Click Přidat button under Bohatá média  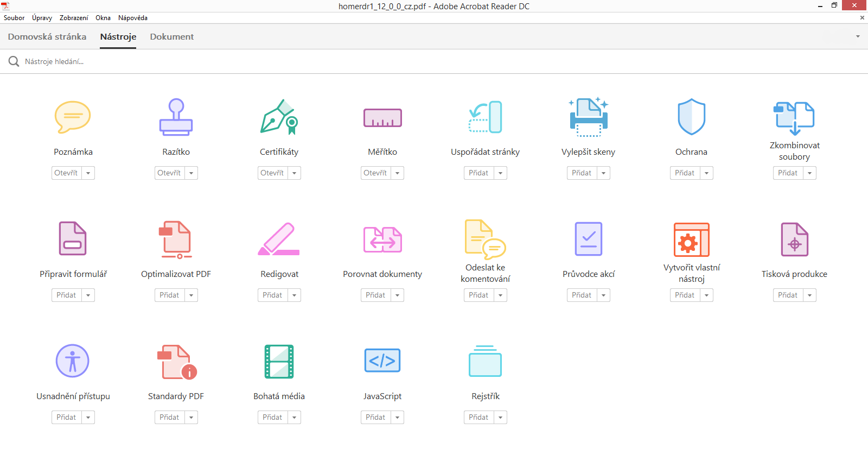pyautogui.click(x=273, y=417)
